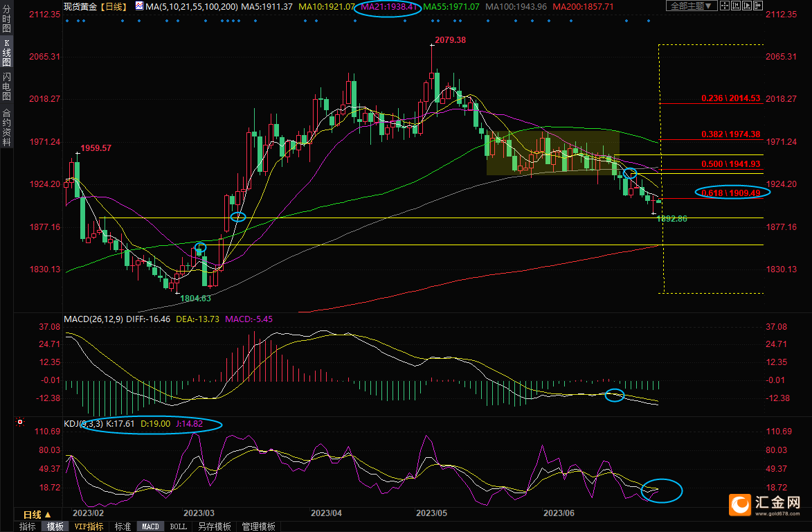Screen dimensions: 812x532
Task: Open 合约资料 from left sidebar
Action: click(x=6, y=127)
